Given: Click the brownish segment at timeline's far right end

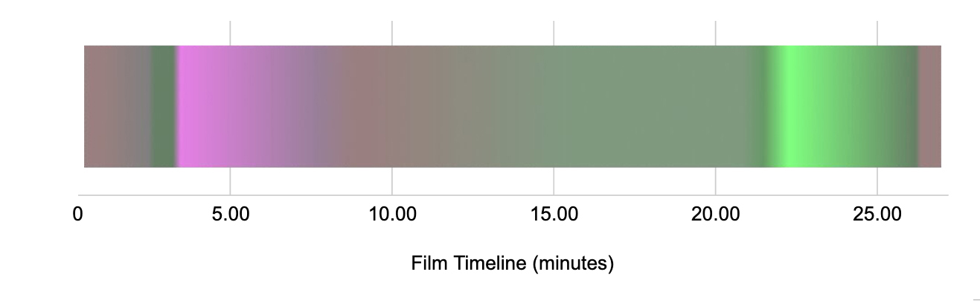Looking at the screenshot, I should (x=930, y=107).
